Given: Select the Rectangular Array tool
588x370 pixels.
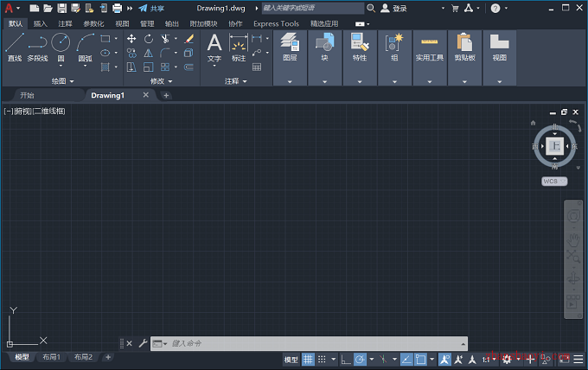Looking at the screenshot, I should tap(165, 67).
